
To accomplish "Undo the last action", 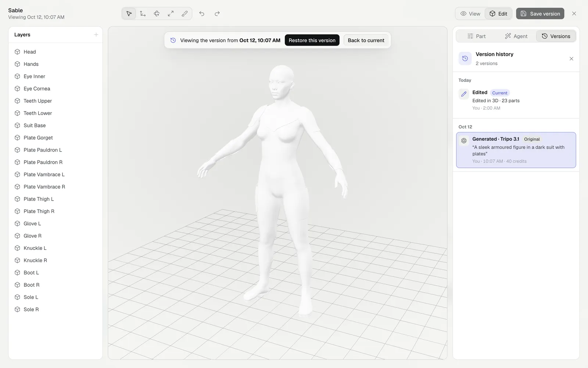I will click(x=202, y=14).
